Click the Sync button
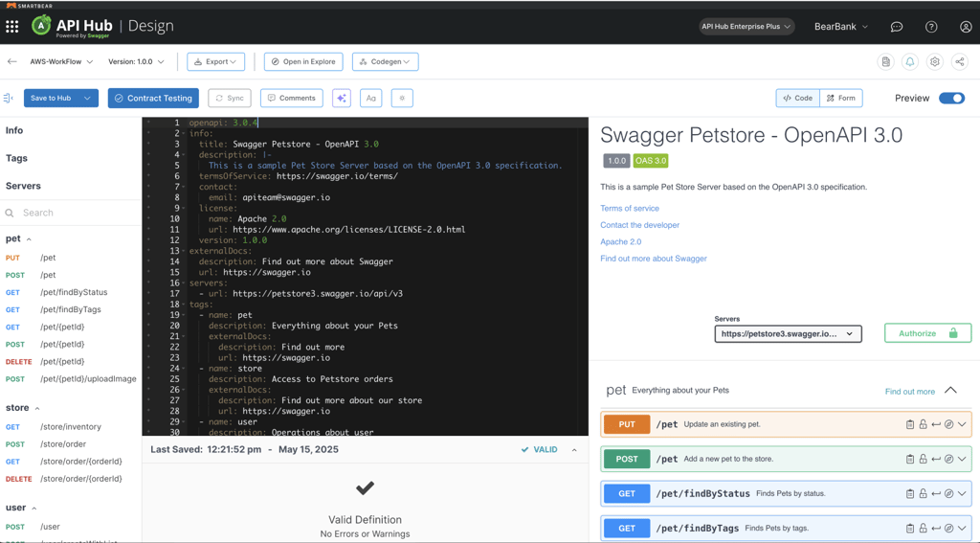 tap(230, 99)
